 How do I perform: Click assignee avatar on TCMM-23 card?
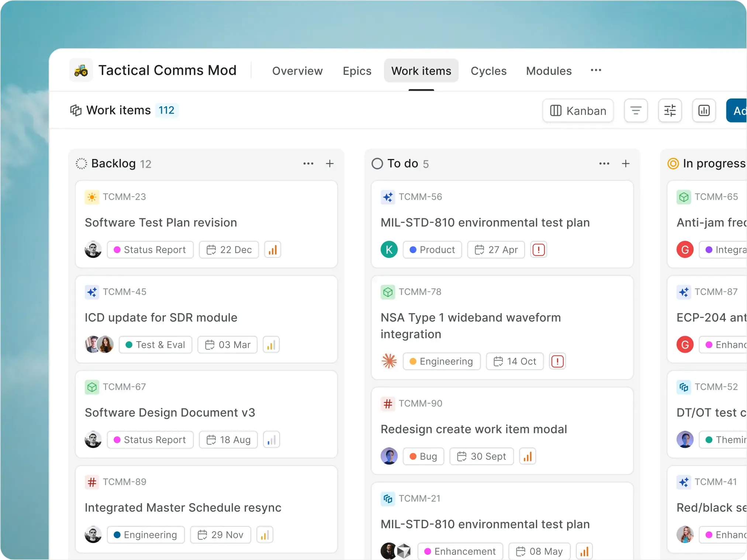click(93, 250)
